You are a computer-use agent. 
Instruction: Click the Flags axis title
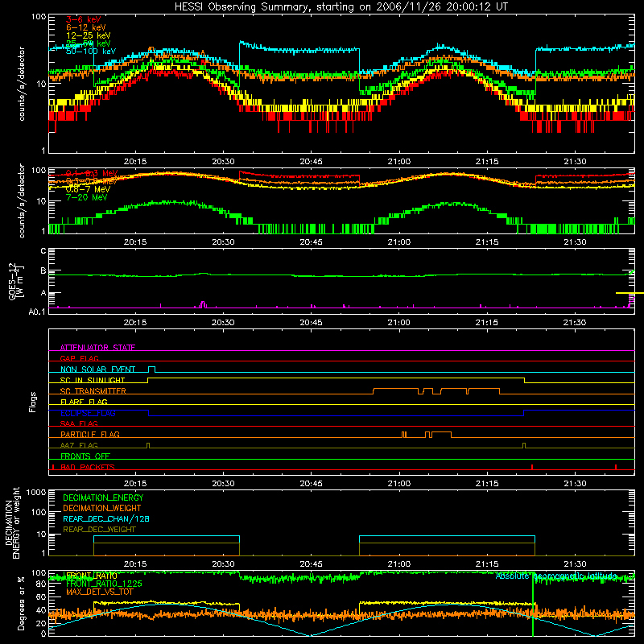(33, 402)
